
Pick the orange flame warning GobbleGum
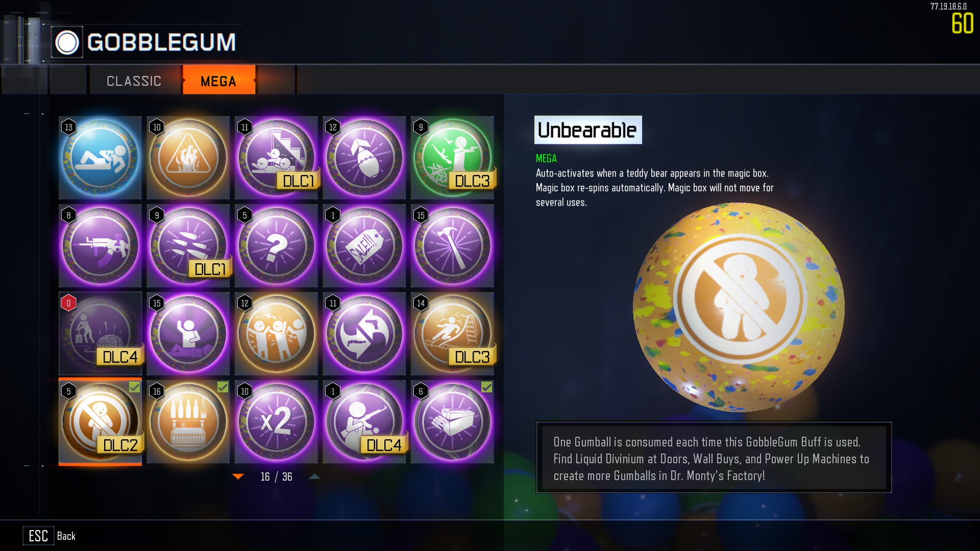pyautogui.click(x=188, y=158)
